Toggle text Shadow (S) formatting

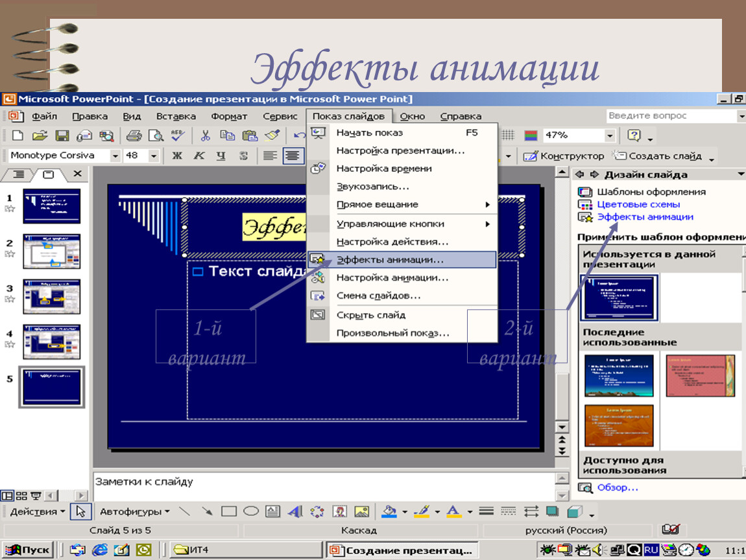243,156
